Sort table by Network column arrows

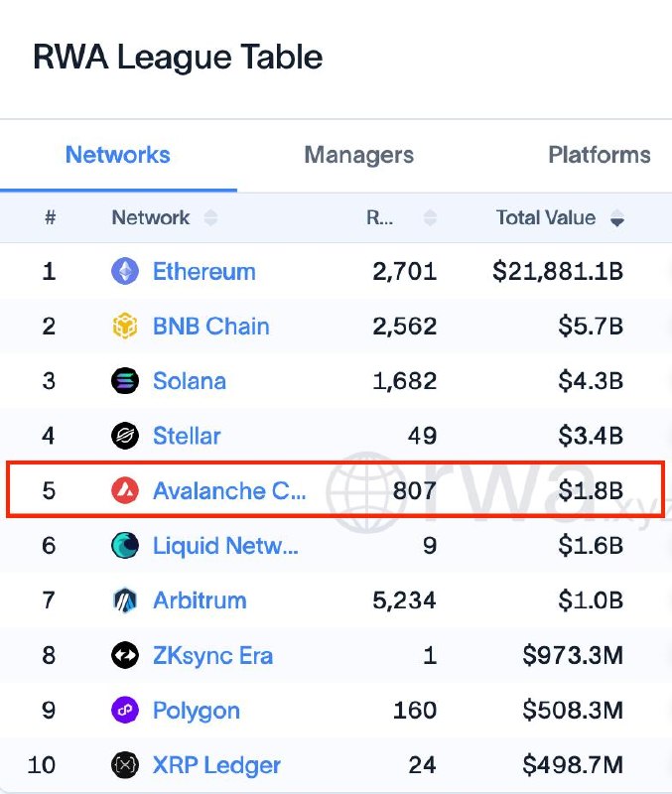coord(210,217)
